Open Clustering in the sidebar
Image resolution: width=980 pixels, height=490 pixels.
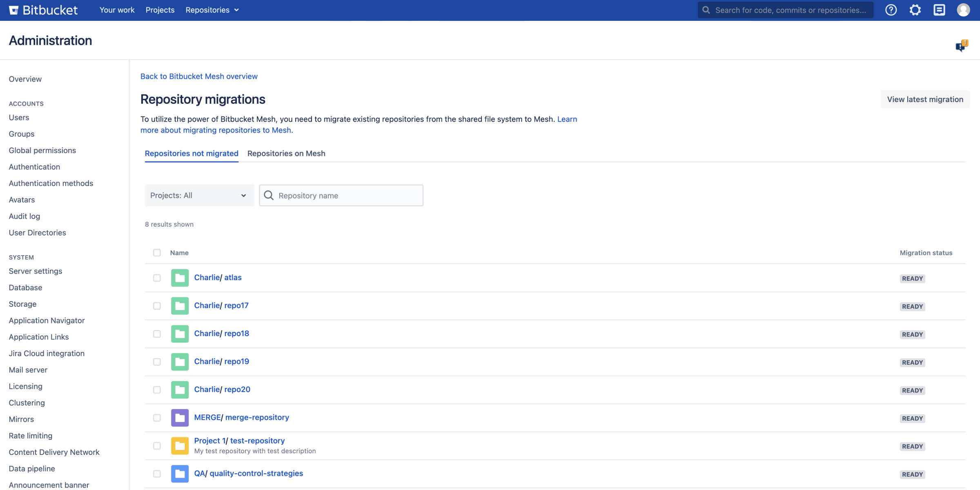(x=27, y=403)
